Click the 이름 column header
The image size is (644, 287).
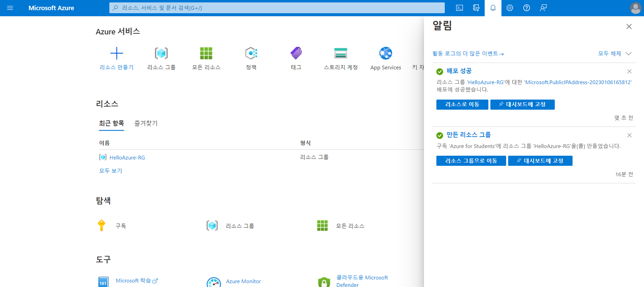point(104,143)
